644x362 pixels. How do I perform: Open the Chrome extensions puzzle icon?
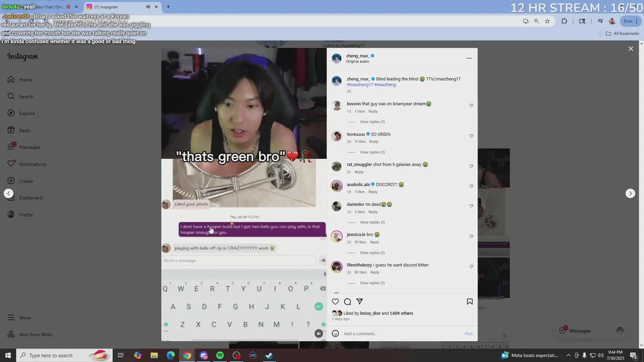[x=564, y=21]
